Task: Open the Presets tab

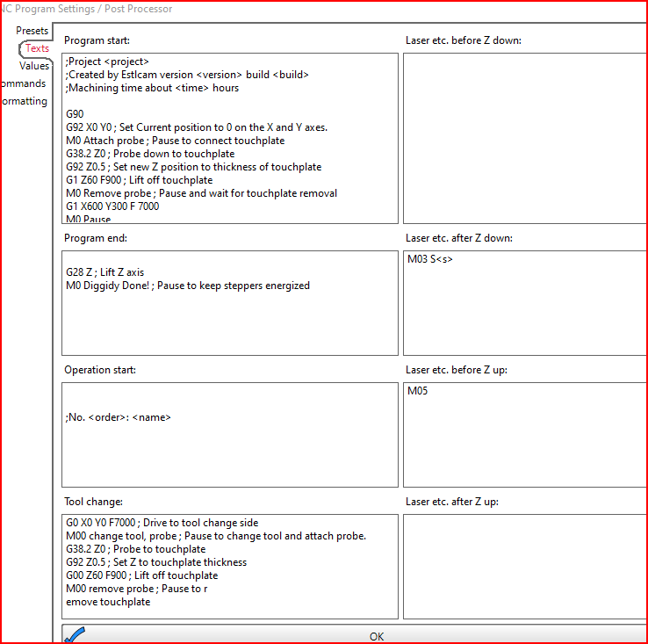Action: coord(32,31)
